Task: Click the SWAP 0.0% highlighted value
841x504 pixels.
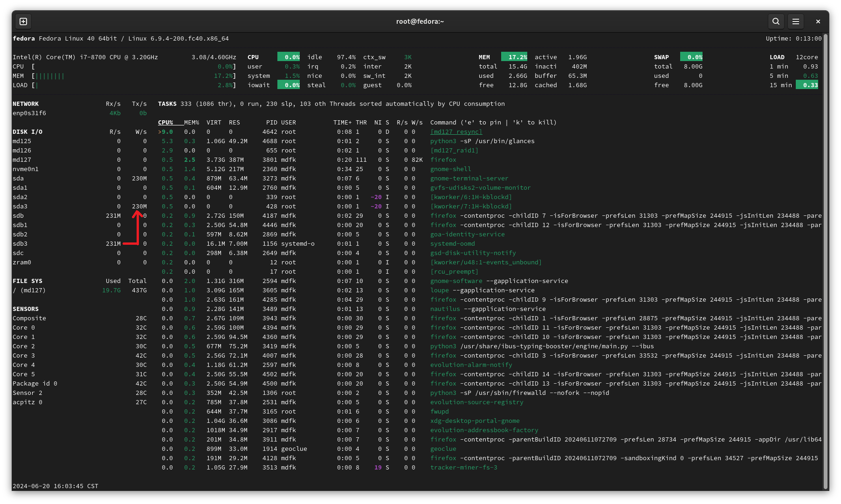Action: tap(691, 57)
